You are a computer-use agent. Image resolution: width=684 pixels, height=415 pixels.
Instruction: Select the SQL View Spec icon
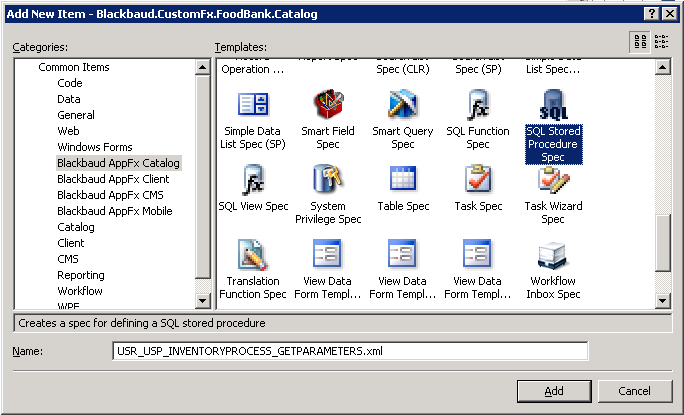click(x=253, y=181)
